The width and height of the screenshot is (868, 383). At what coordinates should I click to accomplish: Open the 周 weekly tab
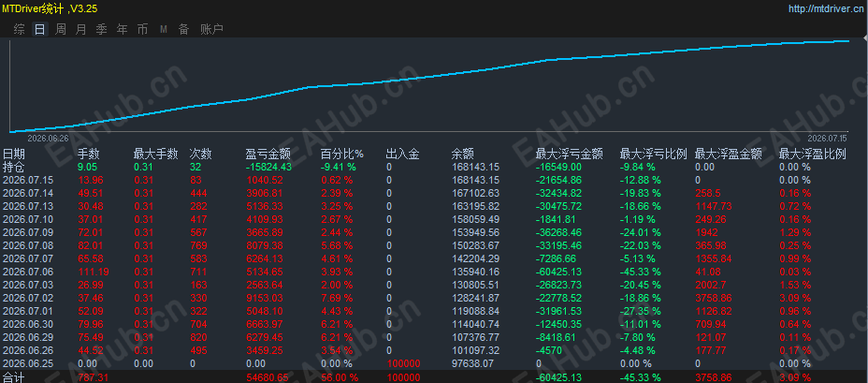tap(61, 29)
